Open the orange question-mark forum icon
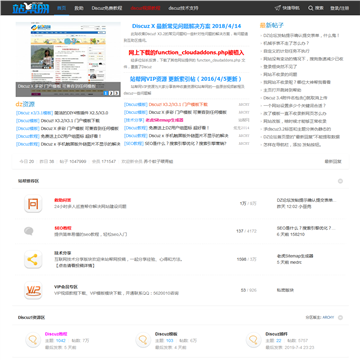 (x=33, y=203)
